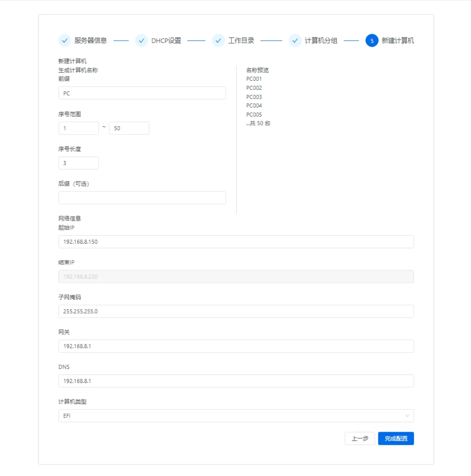Click the chevron on the EFI selector
Screen dimensions: 471x476
[407, 416]
